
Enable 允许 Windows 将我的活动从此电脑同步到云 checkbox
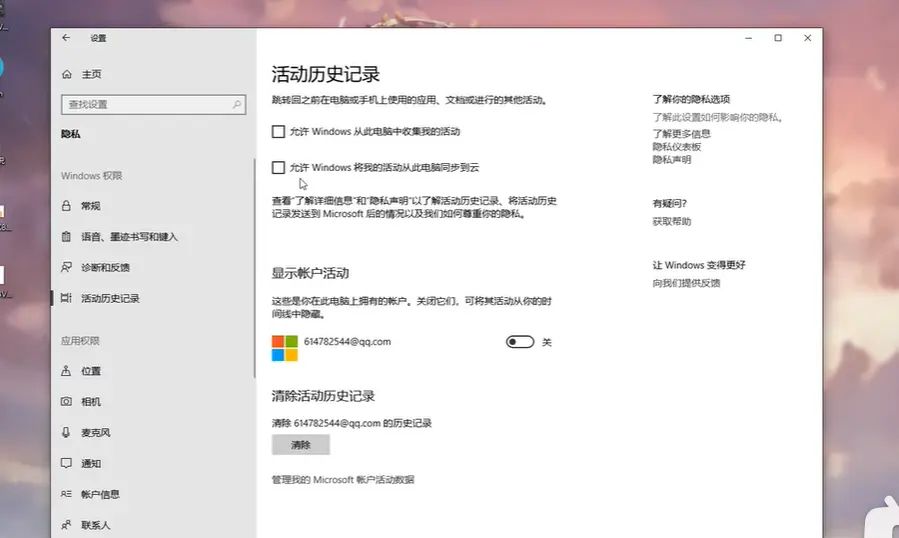point(278,167)
